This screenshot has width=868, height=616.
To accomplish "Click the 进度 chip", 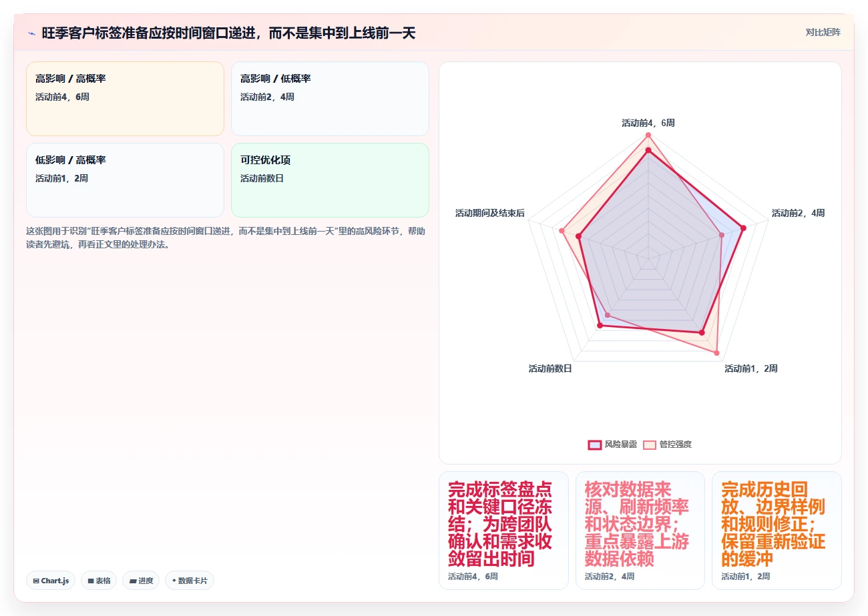I will coord(141,581).
